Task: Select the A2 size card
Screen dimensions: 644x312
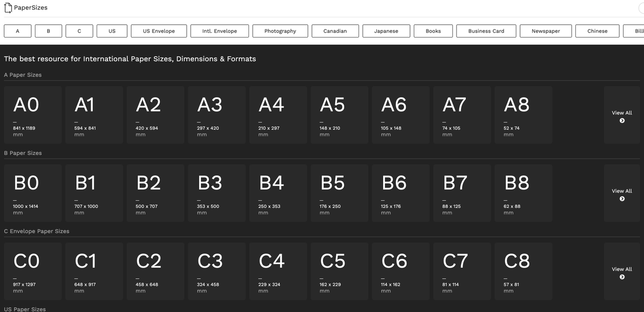Action: click(x=155, y=115)
